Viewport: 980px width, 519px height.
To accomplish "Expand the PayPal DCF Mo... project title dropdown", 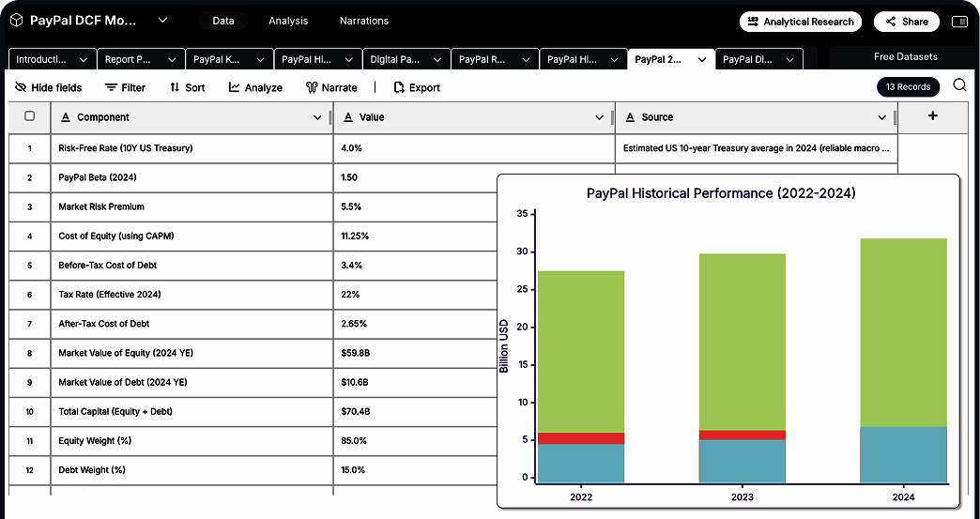I will point(162,21).
